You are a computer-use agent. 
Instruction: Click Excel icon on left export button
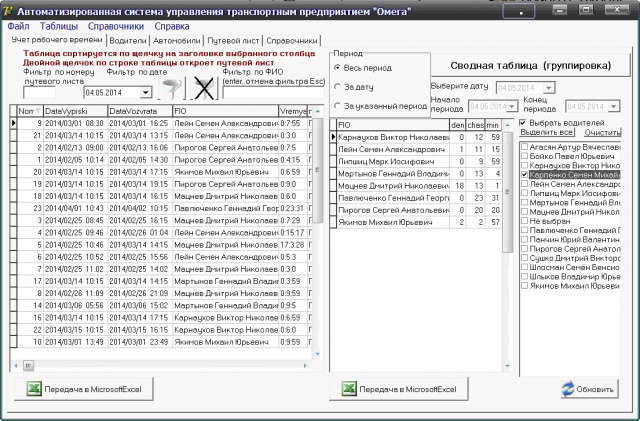click(x=34, y=389)
